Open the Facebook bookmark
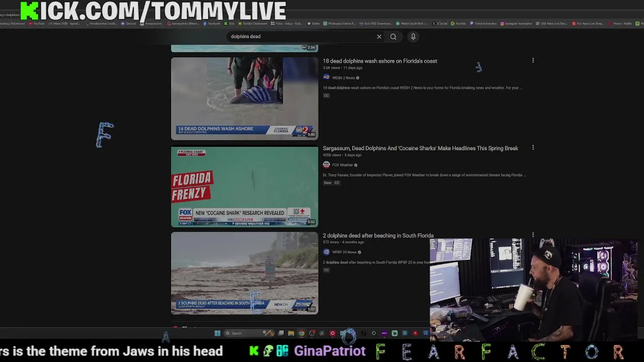The width and height of the screenshot is (644, 362). pyautogui.click(x=211, y=24)
